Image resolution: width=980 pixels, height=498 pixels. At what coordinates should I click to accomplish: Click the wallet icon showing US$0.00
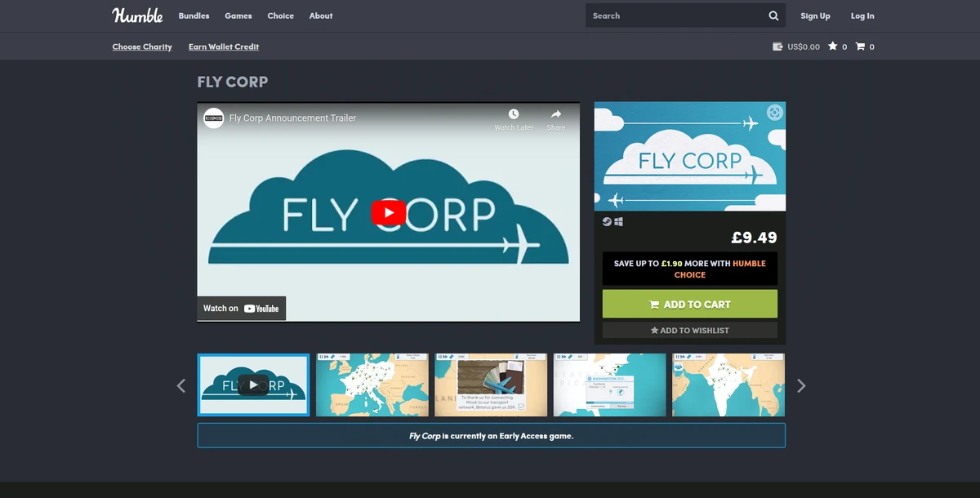776,47
